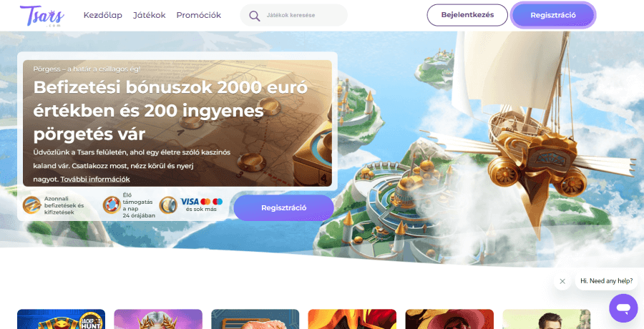The height and width of the screenshot is (329, 644).
Task: Follow the További információk link
Action: pyautogui.click(x=95, y=179)
